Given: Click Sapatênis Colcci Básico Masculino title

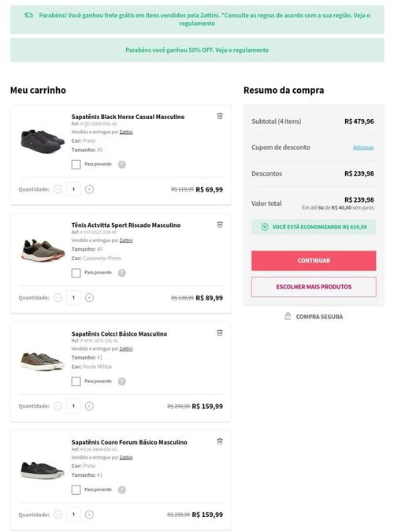Looking at the screenshot, I should 119,334.
